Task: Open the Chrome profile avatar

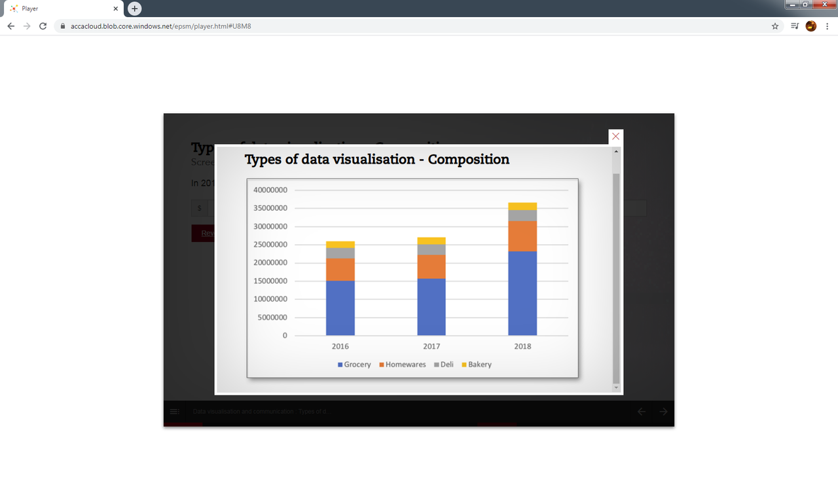Action: pyautogui.click(x=811, y=26)
